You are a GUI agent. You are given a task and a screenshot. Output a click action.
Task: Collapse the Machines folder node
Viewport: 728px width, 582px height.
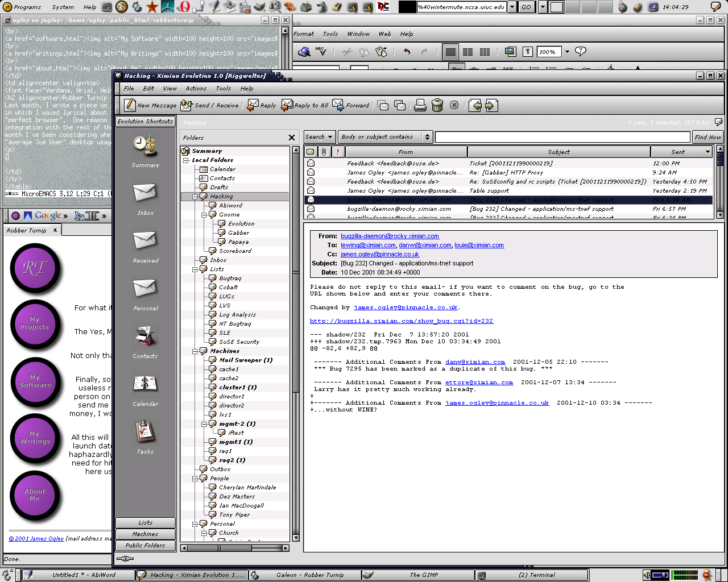[x=195, y=351]
